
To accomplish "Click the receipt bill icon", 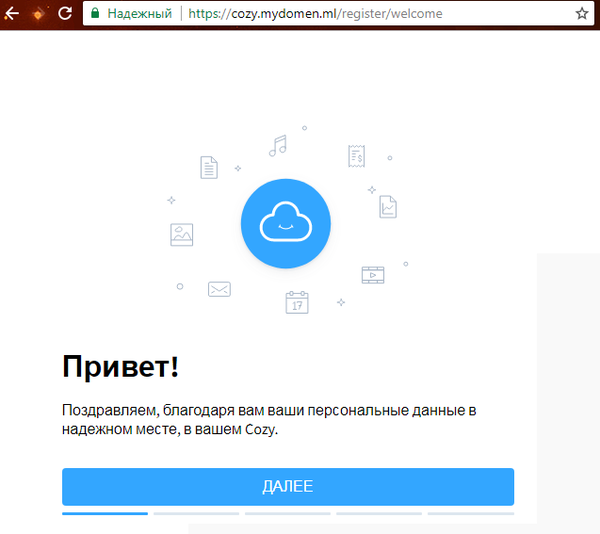I will tap(357, 156).
